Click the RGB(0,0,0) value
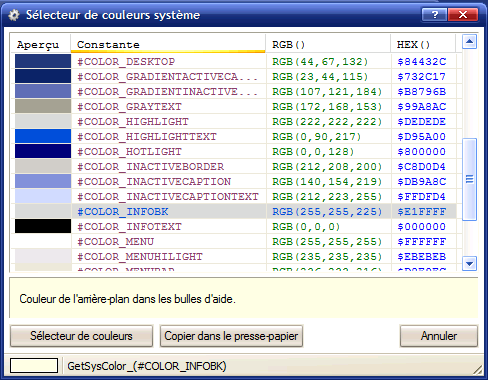Screen dimensions: 488x380 click(306, 227)
